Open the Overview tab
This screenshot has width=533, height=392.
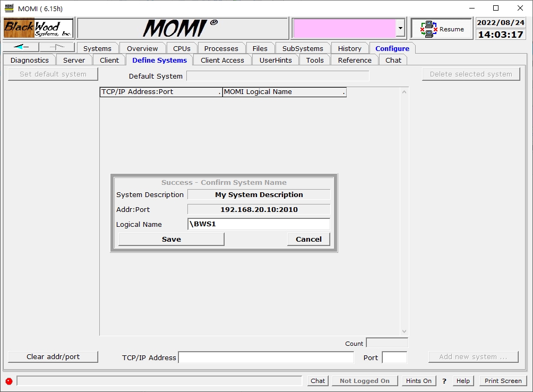142,48
